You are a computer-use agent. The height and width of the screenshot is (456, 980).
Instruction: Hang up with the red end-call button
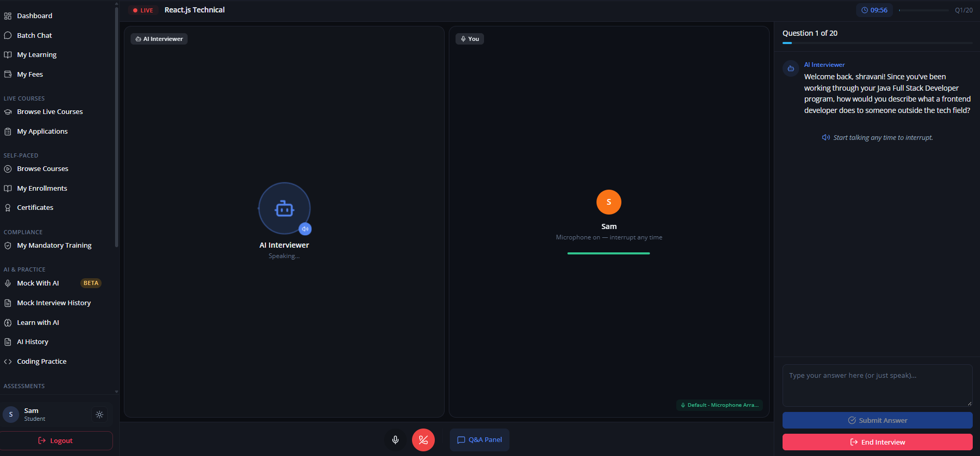pos(423,440)
